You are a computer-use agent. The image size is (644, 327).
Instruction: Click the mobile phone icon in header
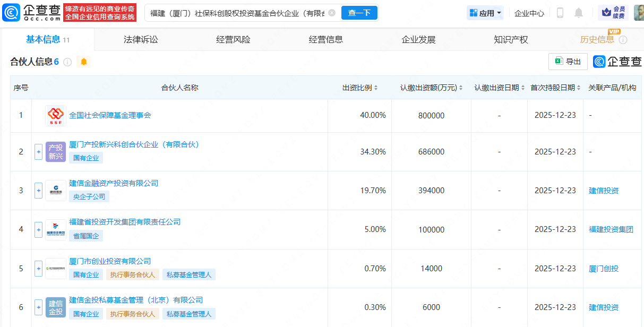pos(560,13)
